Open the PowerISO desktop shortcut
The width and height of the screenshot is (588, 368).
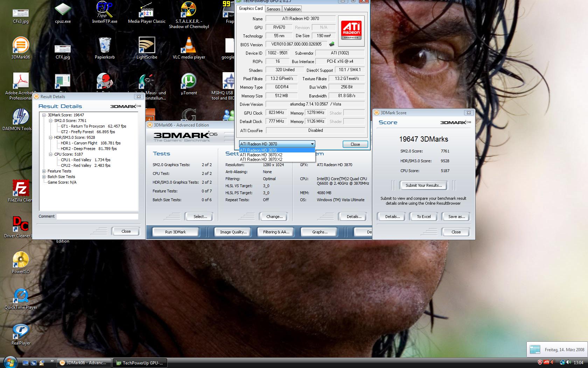coord(21,263)
